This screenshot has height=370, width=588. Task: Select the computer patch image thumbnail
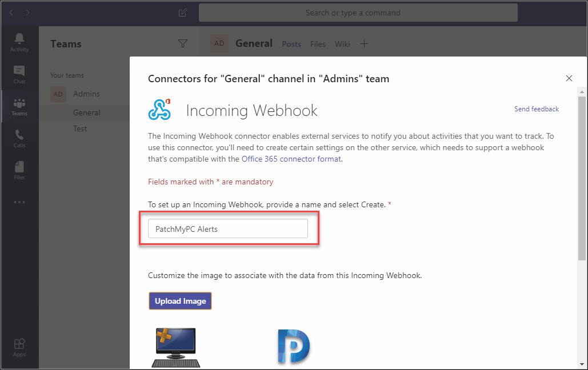(176, 348)
